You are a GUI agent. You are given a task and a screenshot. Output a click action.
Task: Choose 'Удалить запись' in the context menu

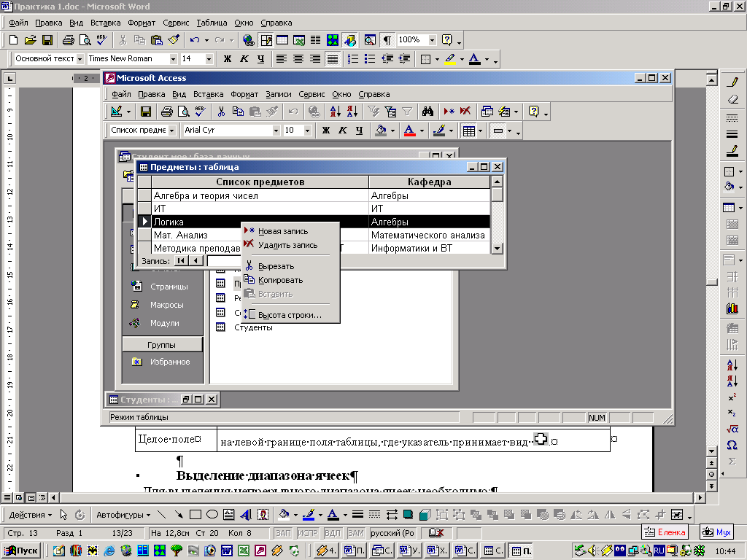291,245
